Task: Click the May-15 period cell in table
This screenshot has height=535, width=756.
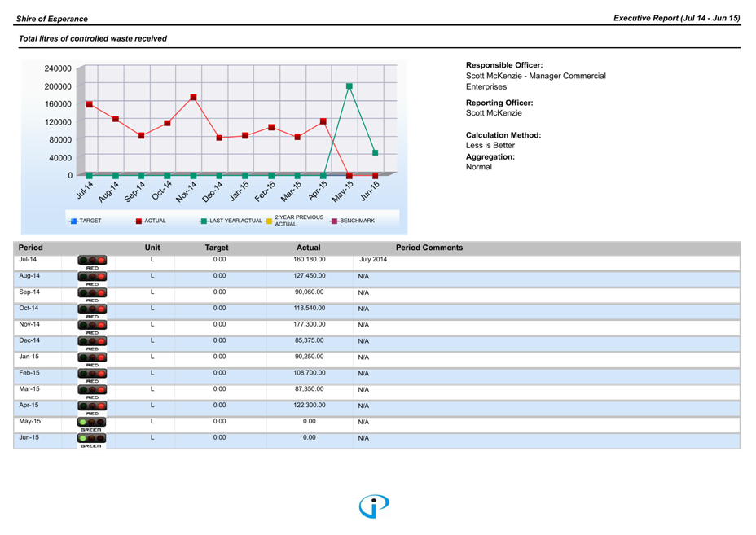Action: (29, 421)
